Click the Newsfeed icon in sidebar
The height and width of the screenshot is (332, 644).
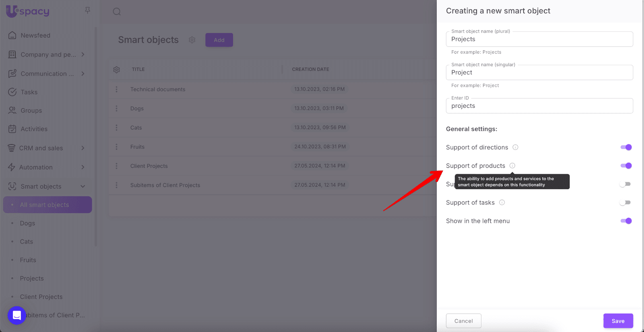point(12,35)
